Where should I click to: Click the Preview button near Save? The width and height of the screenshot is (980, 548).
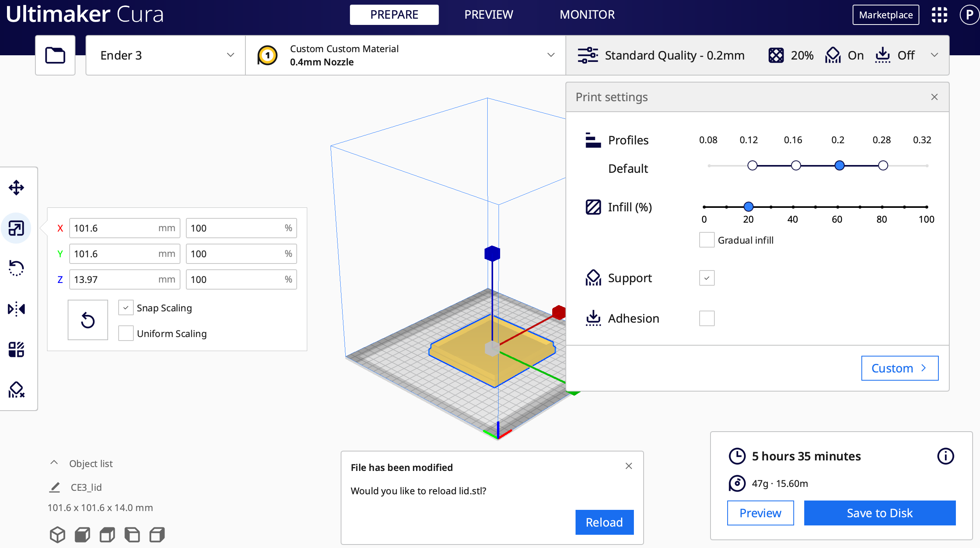[x=760, y=513]
